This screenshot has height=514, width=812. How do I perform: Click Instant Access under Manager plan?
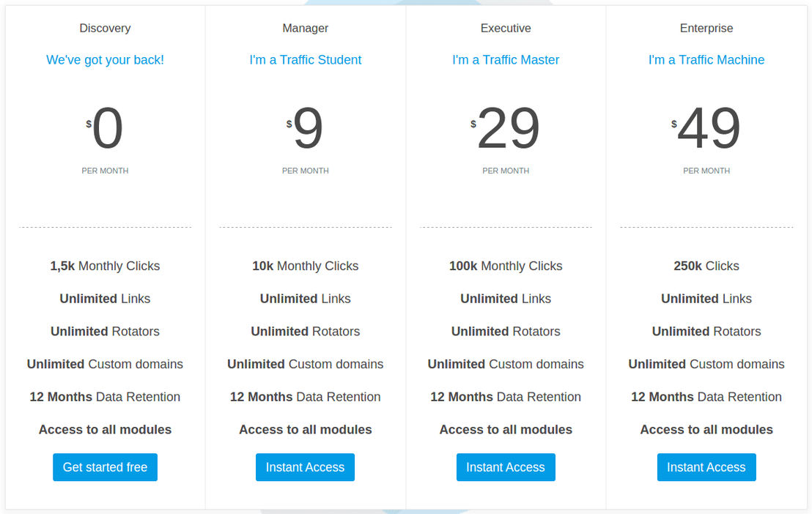pos(305,467)
